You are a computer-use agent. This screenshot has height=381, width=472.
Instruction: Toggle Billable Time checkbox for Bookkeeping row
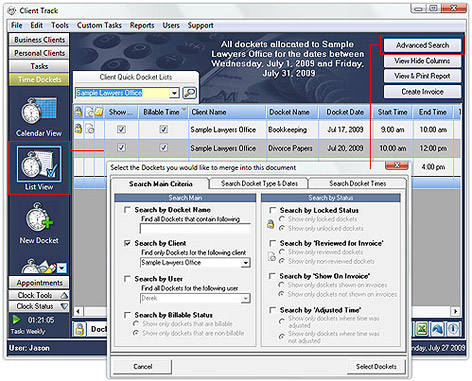click(x=163, y=129)
